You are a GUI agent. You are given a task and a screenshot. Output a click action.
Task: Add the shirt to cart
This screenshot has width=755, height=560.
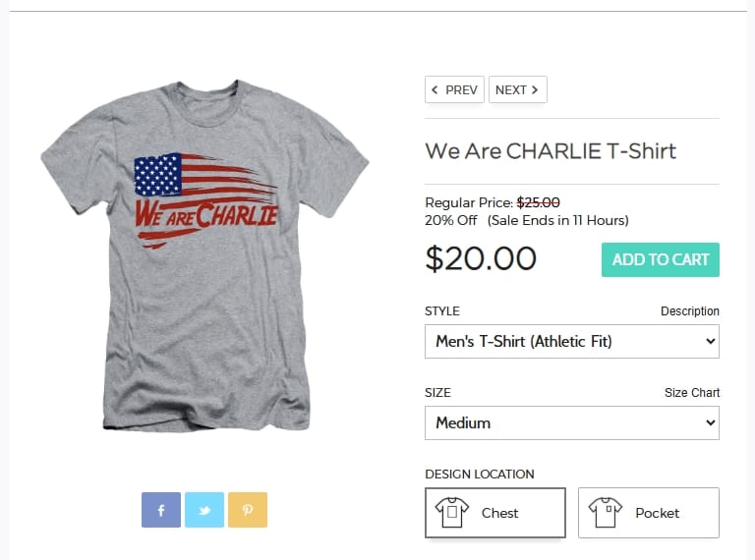coord(661,260)
